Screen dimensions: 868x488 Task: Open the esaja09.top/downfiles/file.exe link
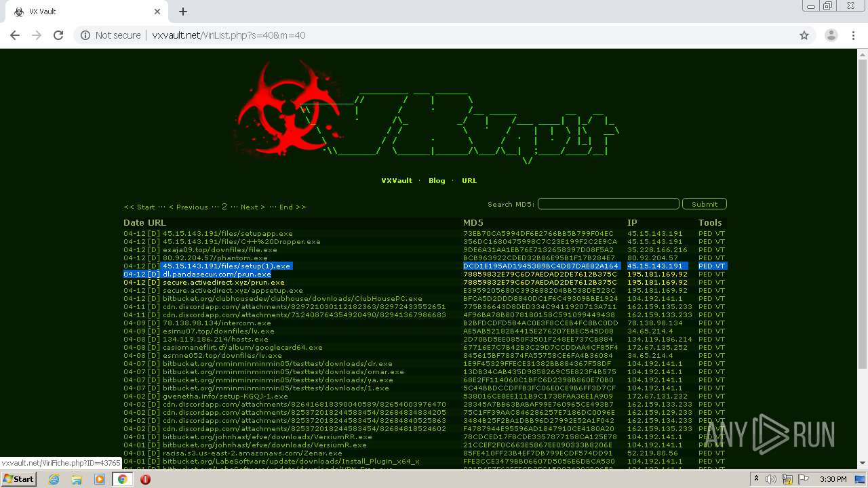coord(220,250)
